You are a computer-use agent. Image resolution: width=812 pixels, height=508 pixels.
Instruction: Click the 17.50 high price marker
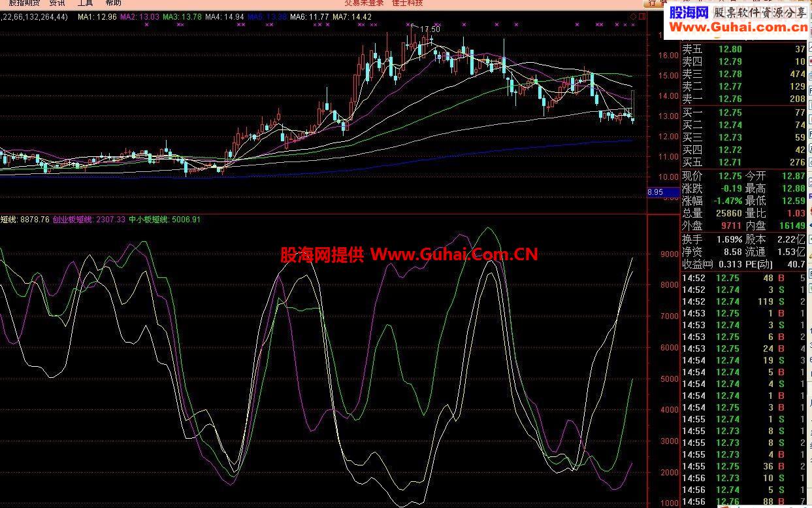[430, 29]
